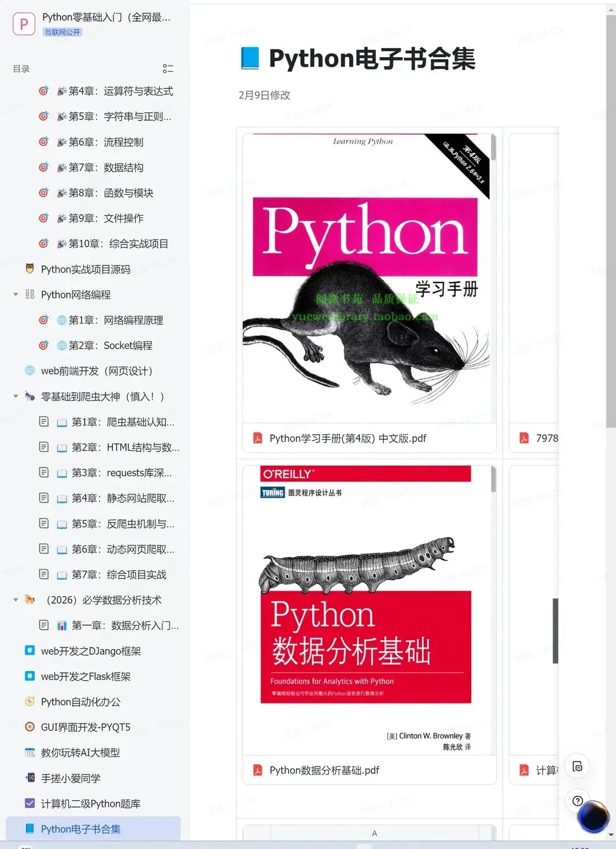
Task: Open the Python学习手册 cover preview
Action: [x=366, y=278]
